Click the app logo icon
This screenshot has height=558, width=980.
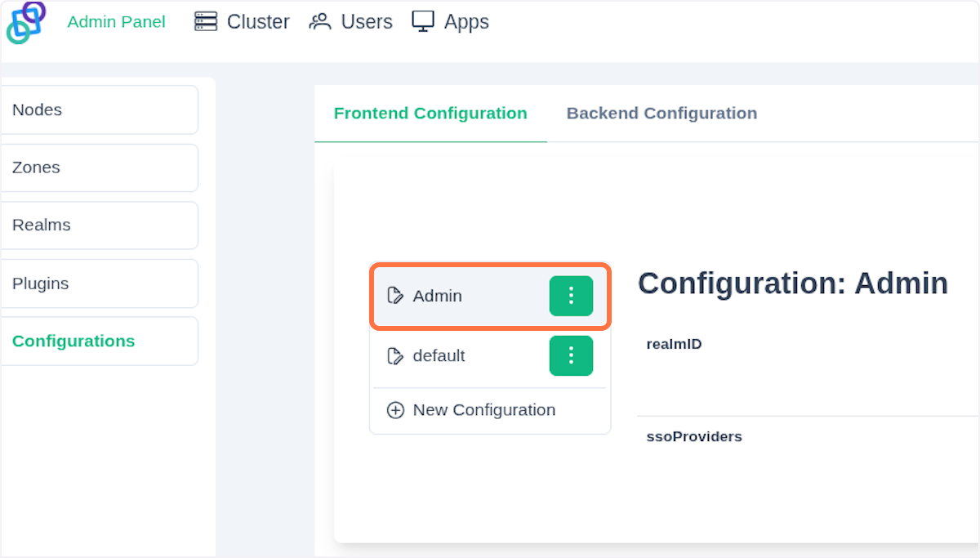click(26, 22)
